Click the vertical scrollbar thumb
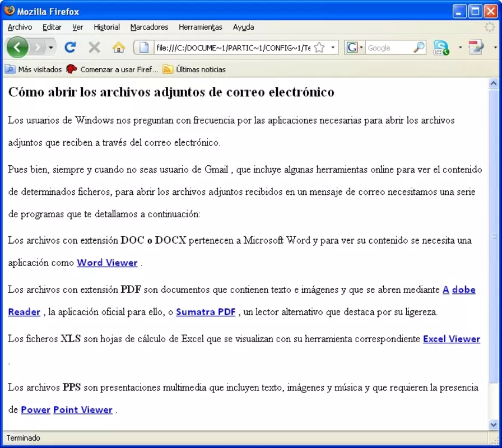The width and height of the screenshot is (502, 448). pos(494,236)
